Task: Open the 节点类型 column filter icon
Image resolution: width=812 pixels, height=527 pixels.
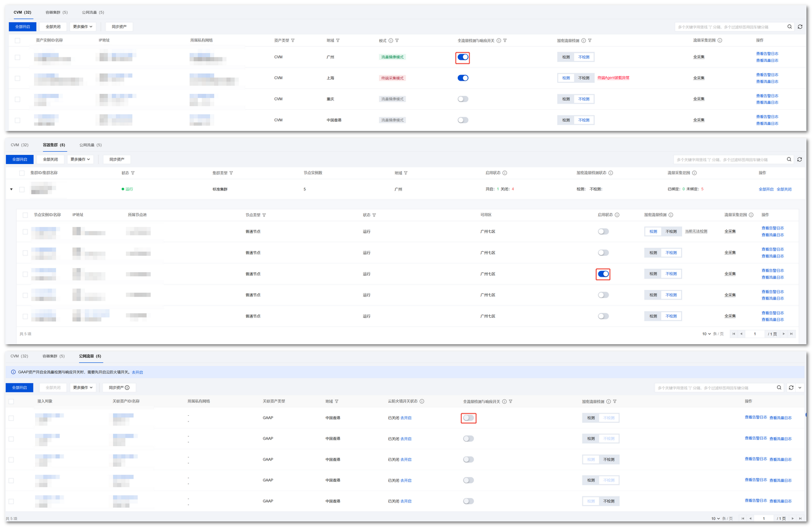Action: [x=264, y=215]
